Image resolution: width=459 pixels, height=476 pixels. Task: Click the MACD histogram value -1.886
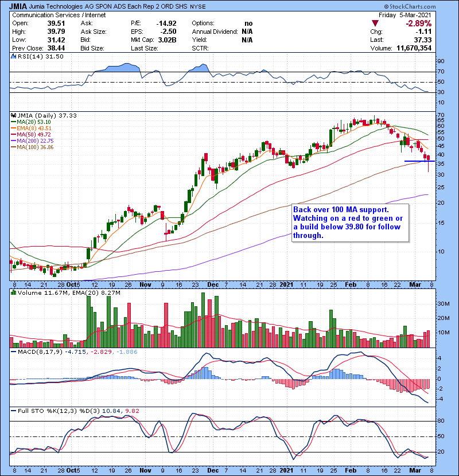click(127, 352)
